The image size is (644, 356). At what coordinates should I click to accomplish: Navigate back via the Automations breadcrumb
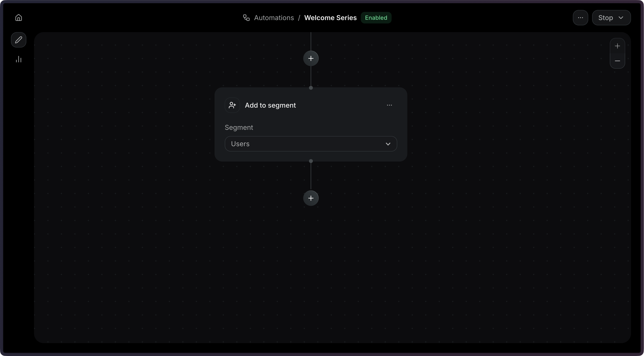274,18
